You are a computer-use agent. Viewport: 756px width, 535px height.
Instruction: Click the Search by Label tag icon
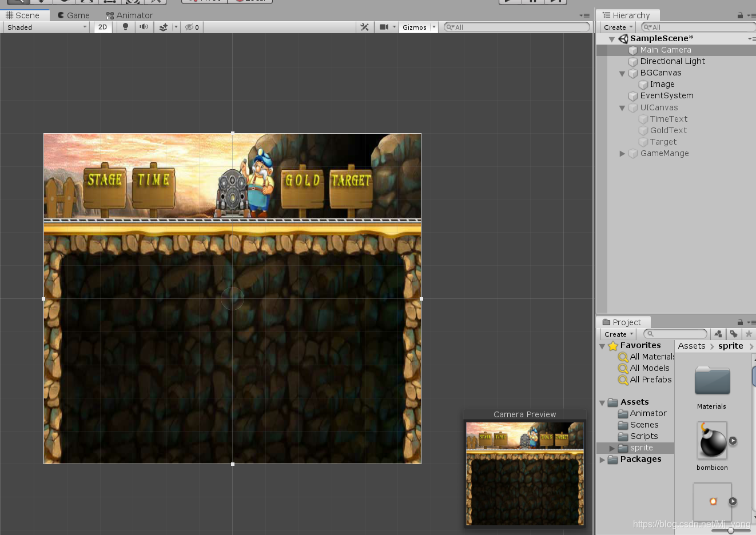pyautogui.click(x=734, y=334)
